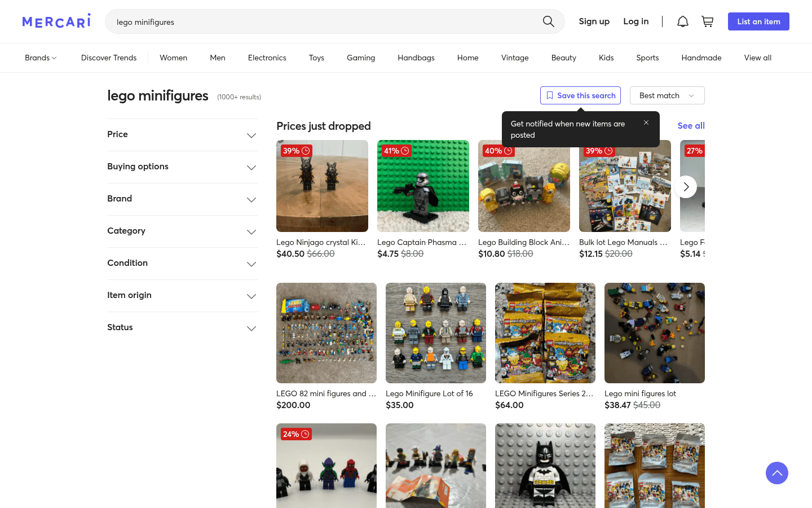Expand the Buying options filter
812x508 pixels.
coord(183,167)
